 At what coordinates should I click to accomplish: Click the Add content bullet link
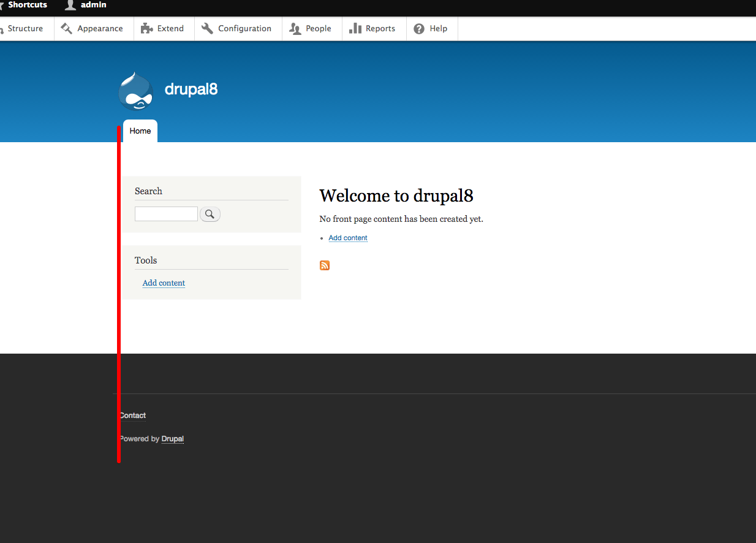pos(347,238)
